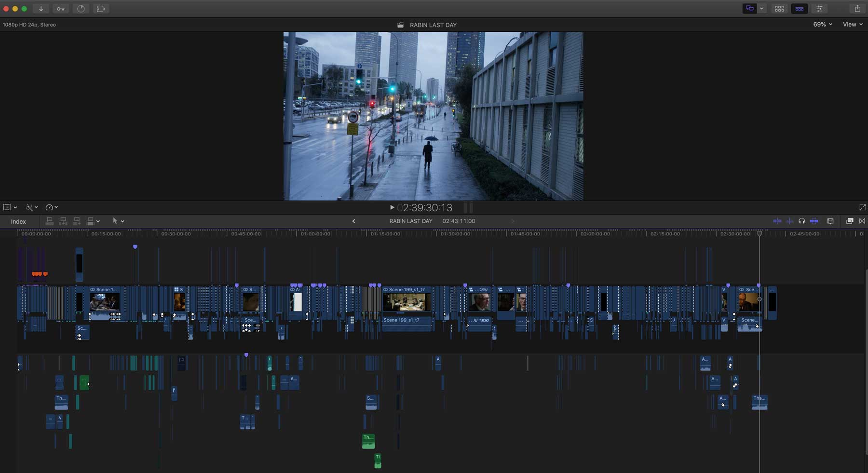This screenshot has height=473, width=868.
Task: Toggle snapping button
Action: [x=814, y=221]
